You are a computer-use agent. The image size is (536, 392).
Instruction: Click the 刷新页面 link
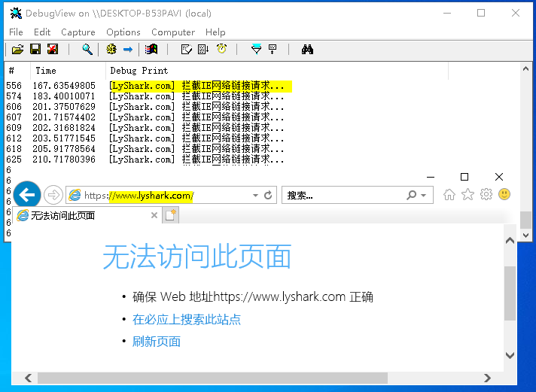click(x=157, y=342)
